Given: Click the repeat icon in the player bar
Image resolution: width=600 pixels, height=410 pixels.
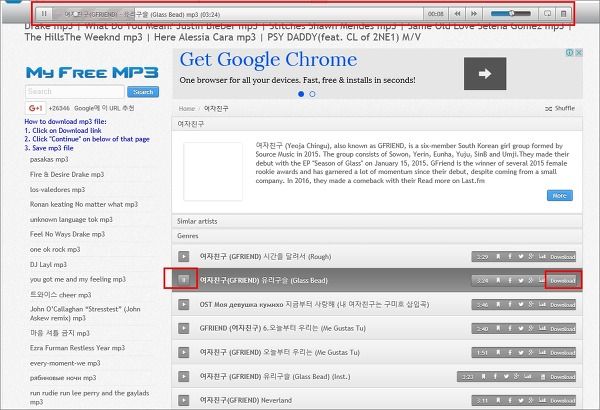Looking at the screenshot, I should [548, 14].
